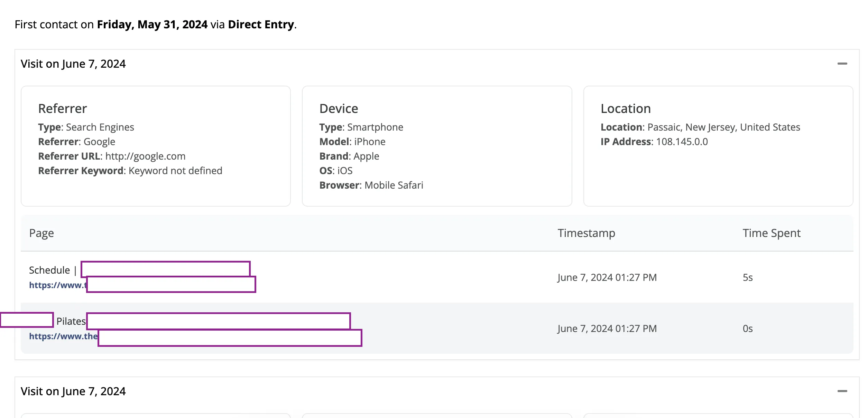The image size is (868, 418).
Task: Click the Model: iPhone line
Action: click(352, 142)
